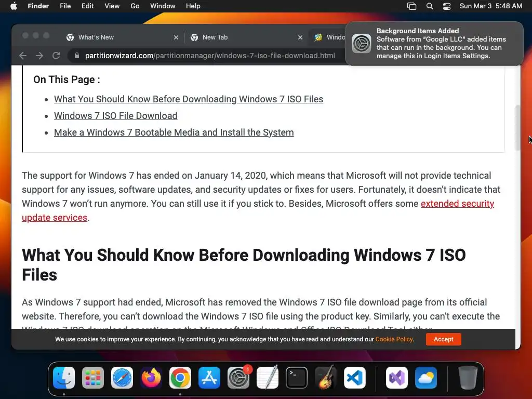Open the Apple menu
This screenshot has width=532, height=399.
pos(14,6)
